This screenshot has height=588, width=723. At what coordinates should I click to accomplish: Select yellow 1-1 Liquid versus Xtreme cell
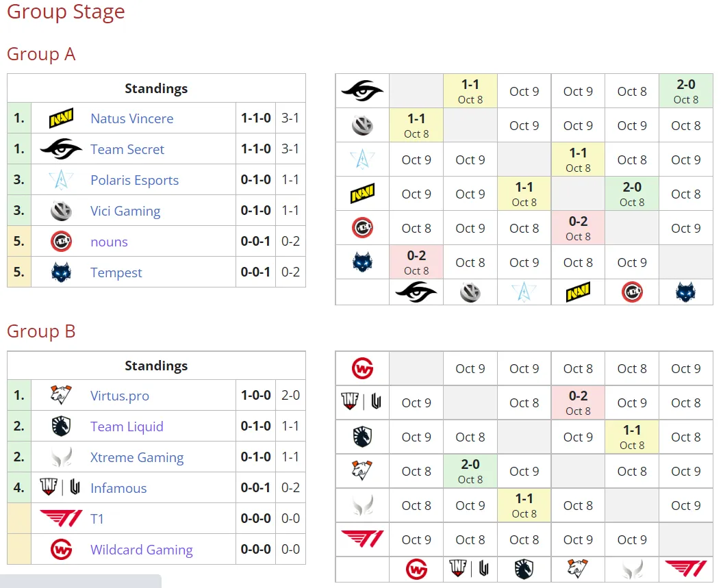632,437
